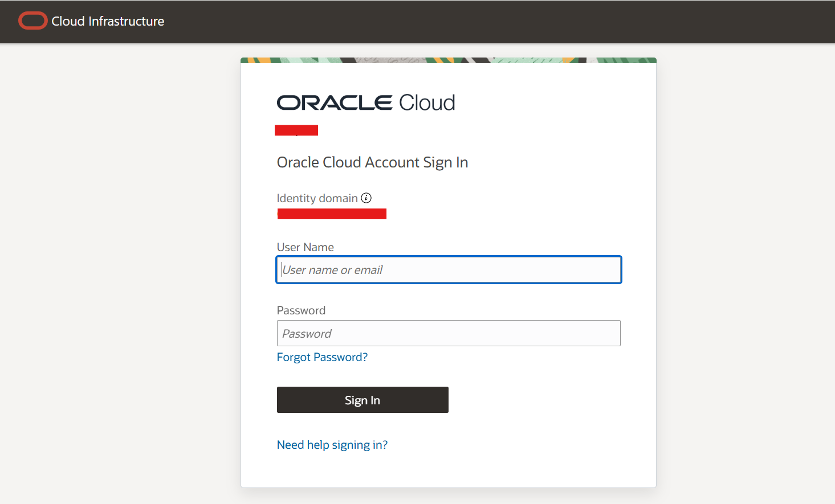Focus the User name or email input field
Image resolution: width=835 pixels, height=504 pixels.
click(449, 269)
